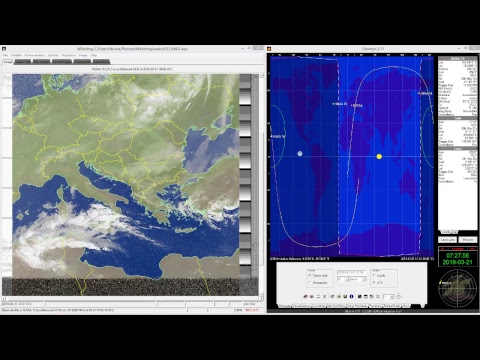Viewport: 480px width, 360px height.
Task: Select the Simulation mode radio button in Orbitron
Action: [310, 283]
